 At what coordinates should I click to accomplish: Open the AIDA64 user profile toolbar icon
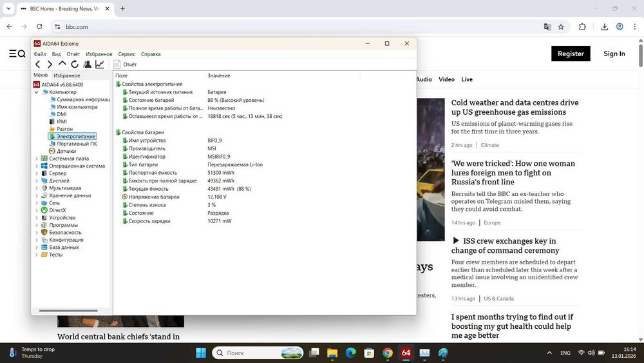point(87,64)
